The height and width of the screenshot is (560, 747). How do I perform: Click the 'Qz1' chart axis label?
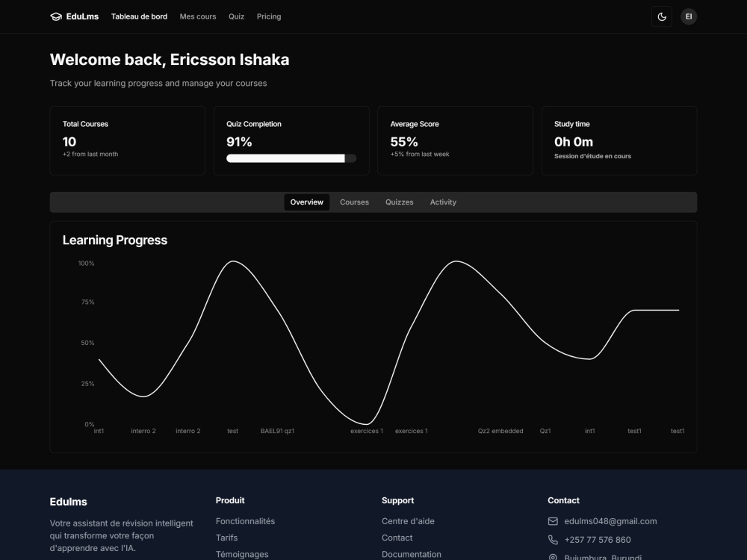click(x=545, y=431)
